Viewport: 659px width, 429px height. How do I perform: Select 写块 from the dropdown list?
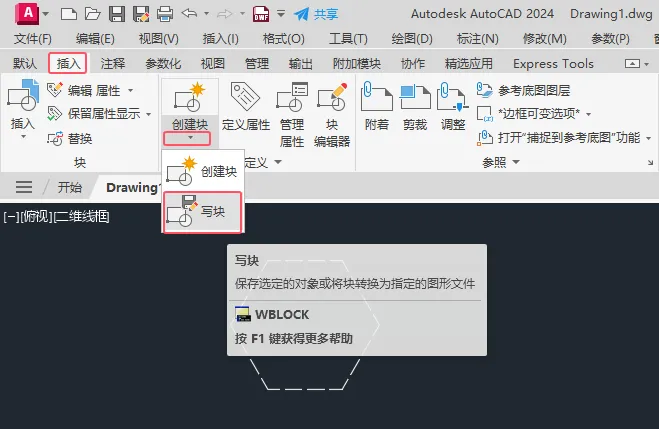tap(203, 212)
